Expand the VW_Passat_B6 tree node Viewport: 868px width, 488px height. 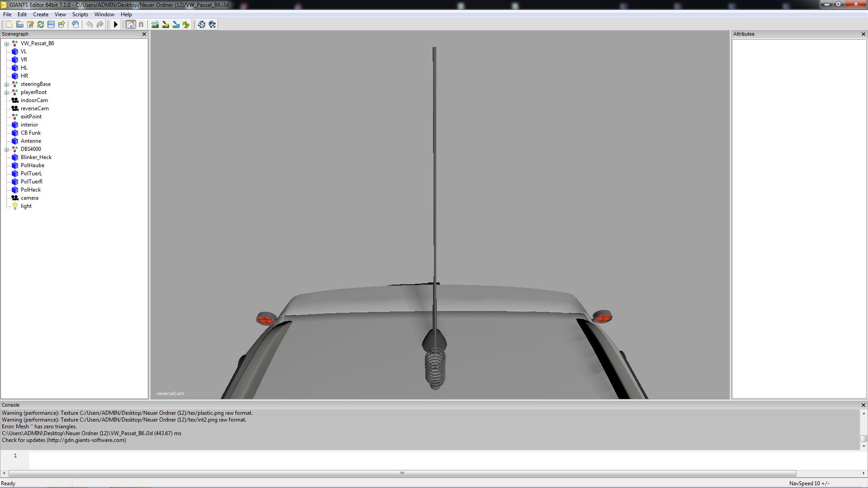[x=6, y=44]
